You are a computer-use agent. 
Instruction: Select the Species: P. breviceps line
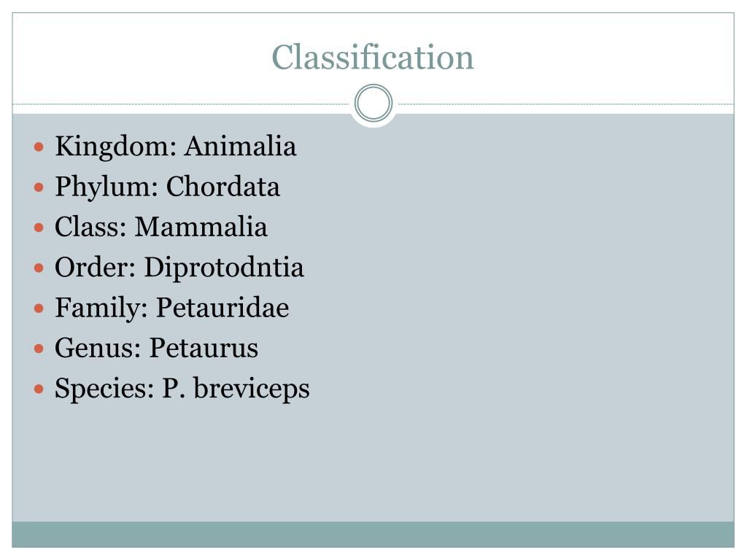[x=182, y=388]
